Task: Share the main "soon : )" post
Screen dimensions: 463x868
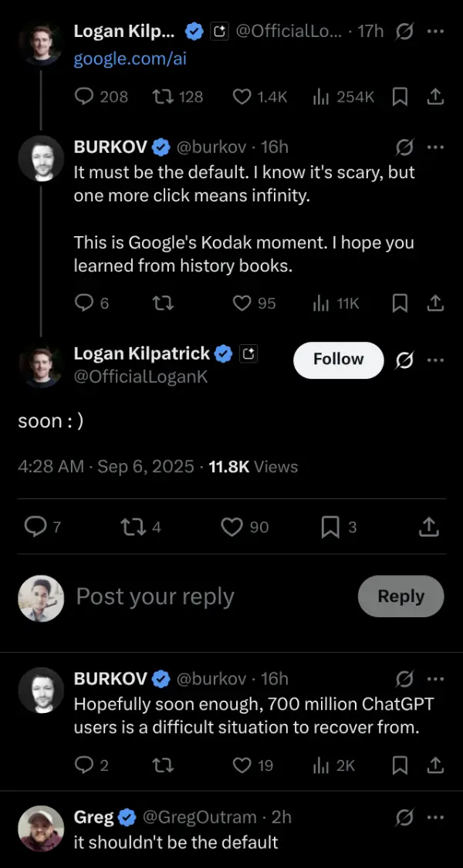Action: (x=428, y=526)
